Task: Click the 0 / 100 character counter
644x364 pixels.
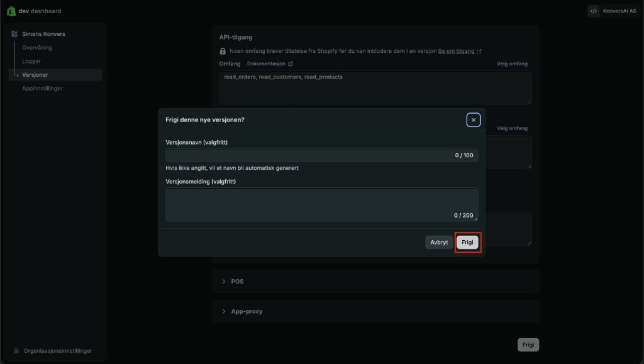Action: tap(464, 155)
